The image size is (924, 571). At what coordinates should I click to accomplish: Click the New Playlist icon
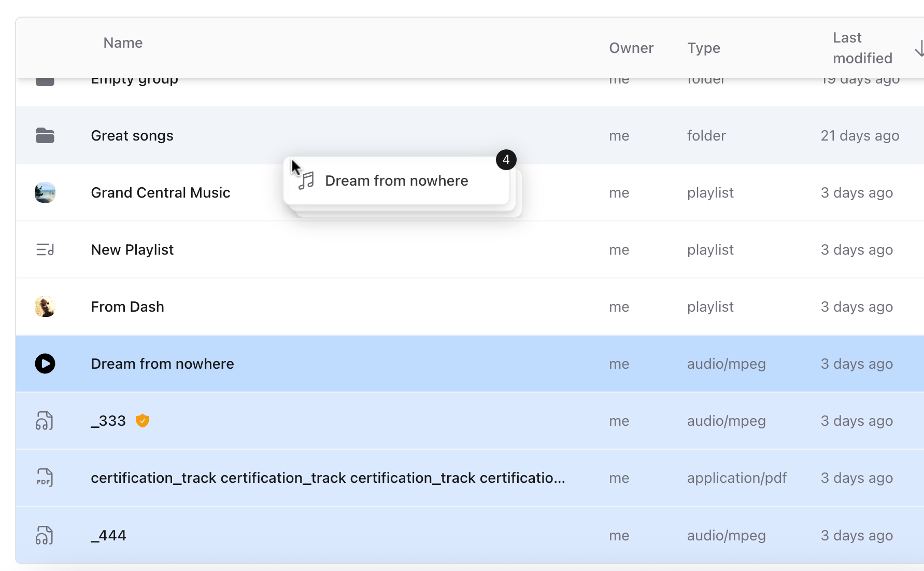(x=45, y=249)
